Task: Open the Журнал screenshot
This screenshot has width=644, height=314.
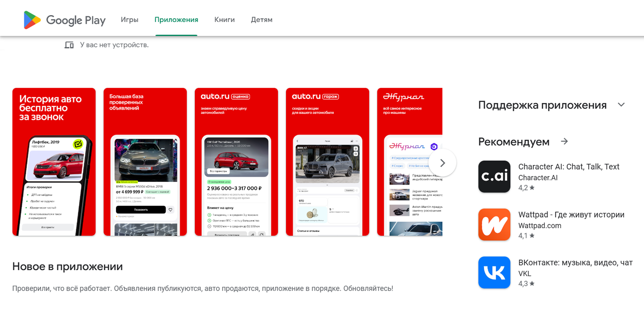Action: coord(410,162)
